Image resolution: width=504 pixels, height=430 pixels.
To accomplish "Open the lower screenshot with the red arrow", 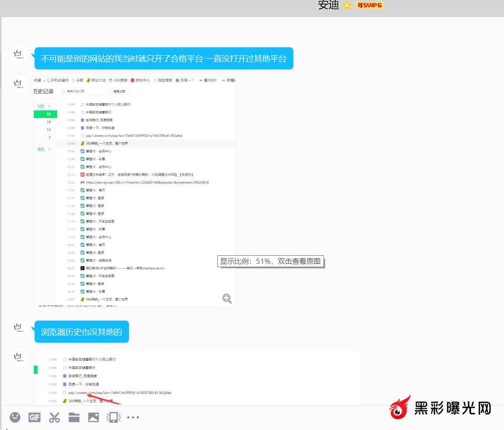I will click(197, 378).
